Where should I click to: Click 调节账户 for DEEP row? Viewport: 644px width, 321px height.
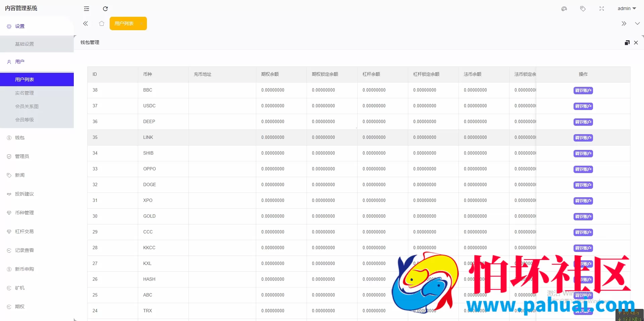[583, 122]
